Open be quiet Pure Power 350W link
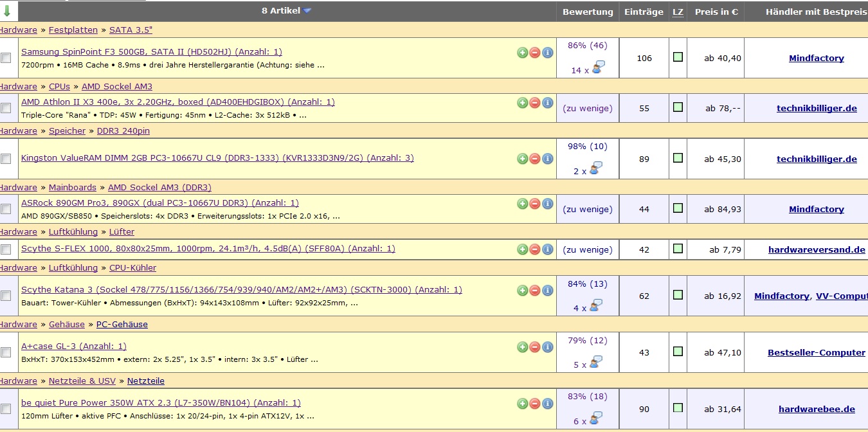This screenshot has width=868, height=432. (x=161, y=403)
